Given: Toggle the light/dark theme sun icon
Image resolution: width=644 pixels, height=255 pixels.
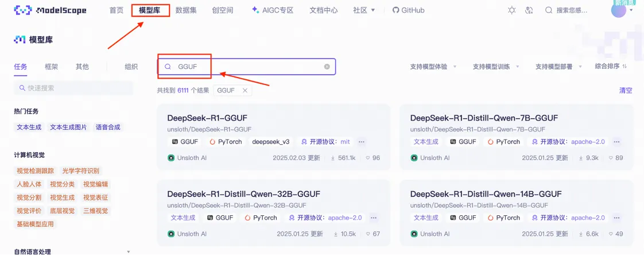Looking at the screenshot, I should (x=512, y=10).
